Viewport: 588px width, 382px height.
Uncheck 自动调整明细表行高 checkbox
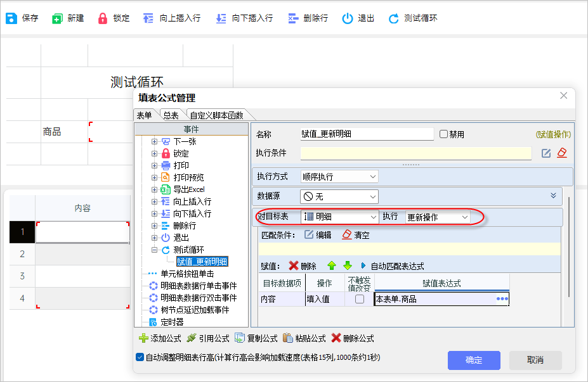coord(140,357)
